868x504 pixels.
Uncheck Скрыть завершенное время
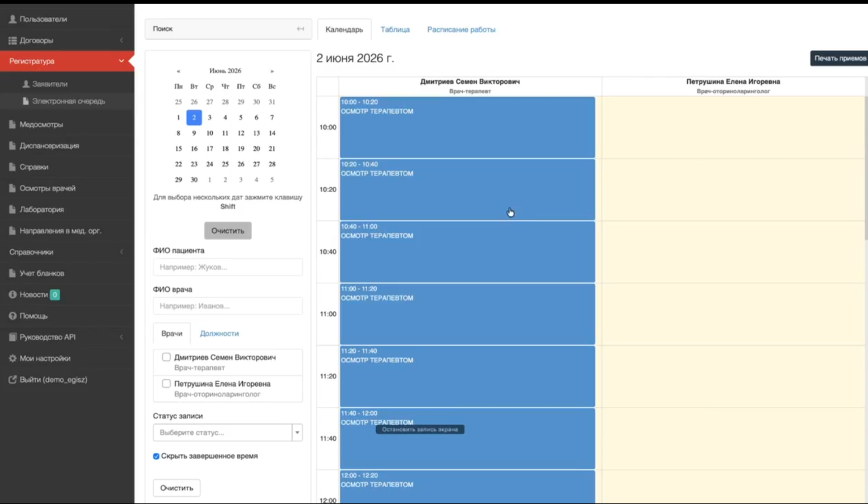point(156,456)
